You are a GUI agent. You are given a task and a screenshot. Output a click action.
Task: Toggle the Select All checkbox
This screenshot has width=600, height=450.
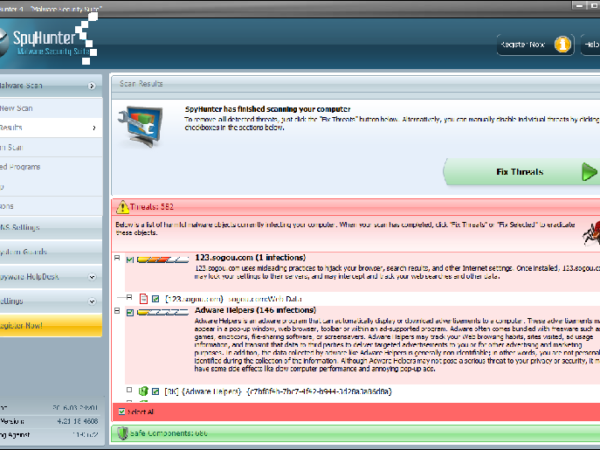pyautogui.click(x=122, y=411)
